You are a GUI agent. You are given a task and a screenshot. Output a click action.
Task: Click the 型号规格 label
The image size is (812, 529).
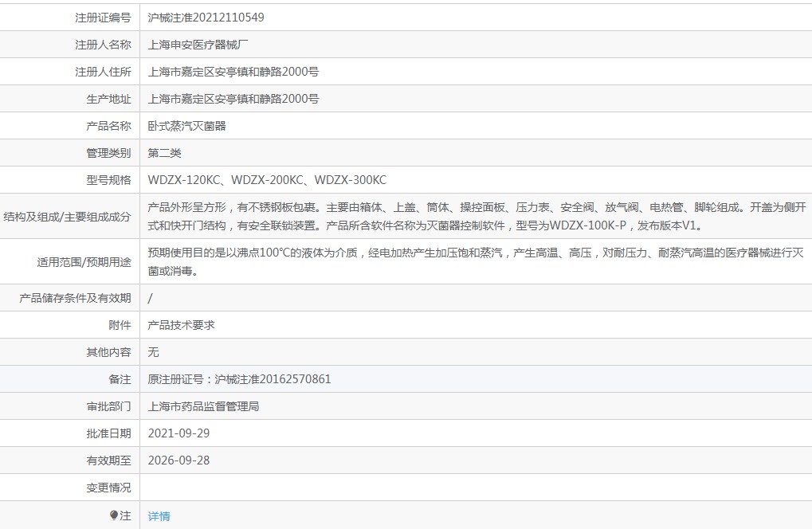pyautogui.click(x=108, y=180)
